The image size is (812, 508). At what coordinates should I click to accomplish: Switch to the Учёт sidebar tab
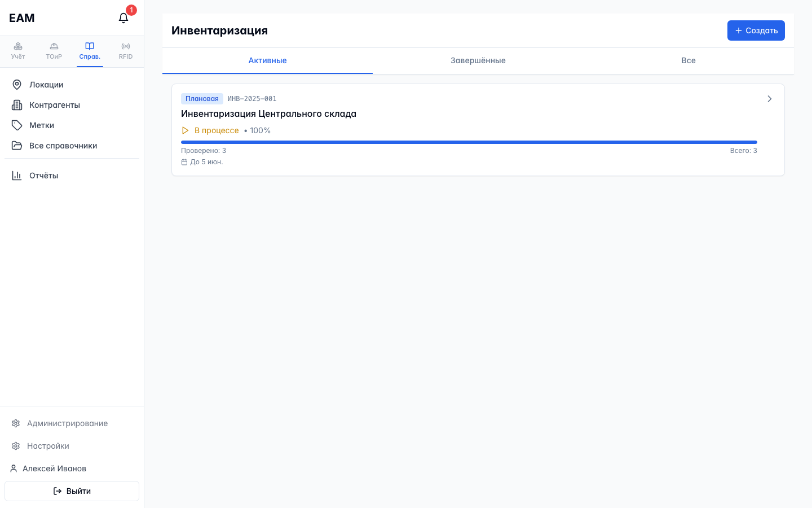(x=18, y=51)
